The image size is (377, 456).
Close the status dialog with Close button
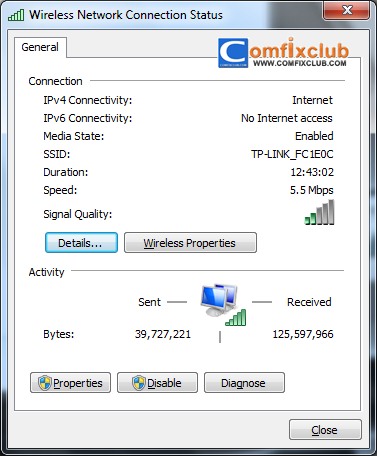[325, 430]
